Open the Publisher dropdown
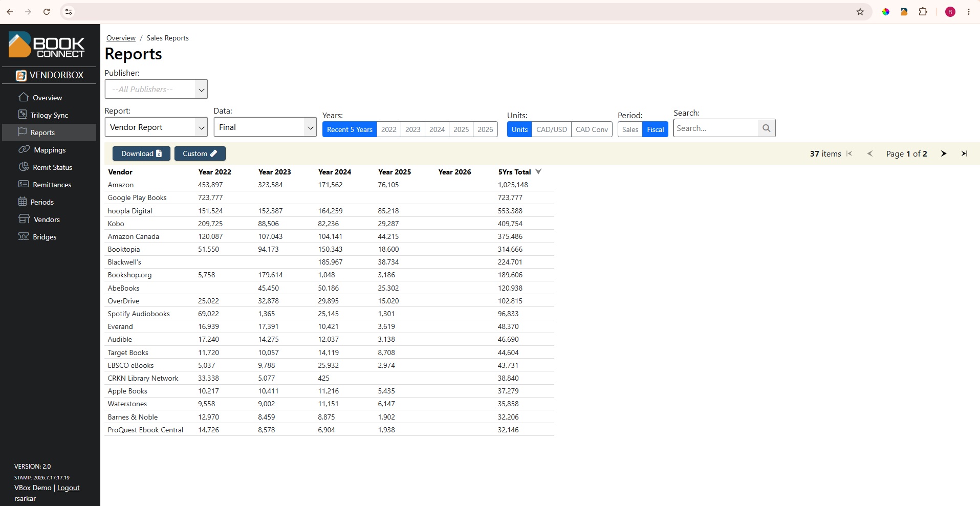980x506 pixels. [156, 89]
